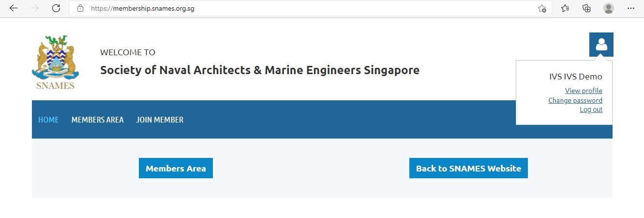Click the View profile link
The height and width of the screenshot is (218, 644).
click(x=584, y=91)
